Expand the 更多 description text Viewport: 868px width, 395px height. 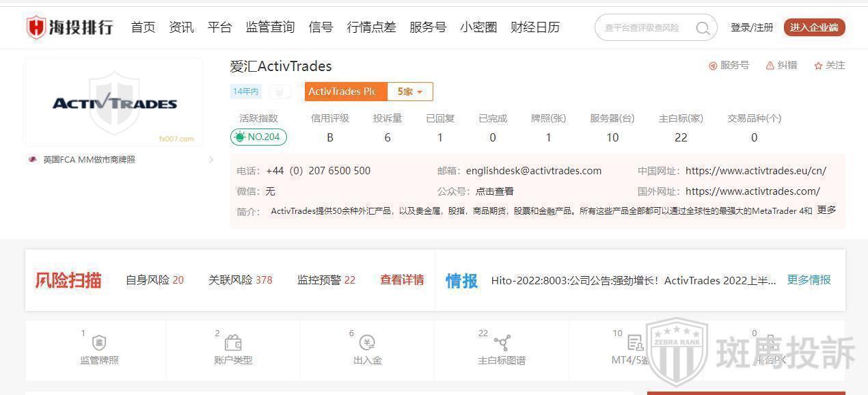(826, 210)
